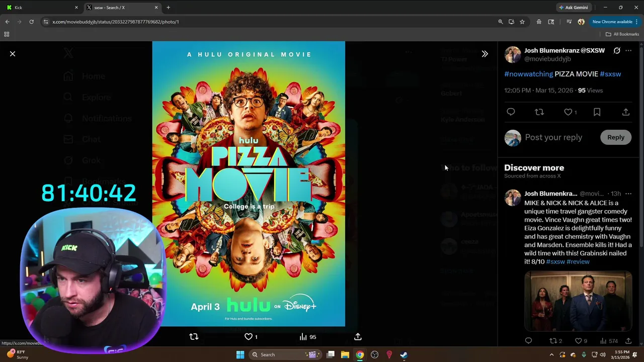
Task: Click the @moviebuddyjb handle
Action: (x=547, y=59)
